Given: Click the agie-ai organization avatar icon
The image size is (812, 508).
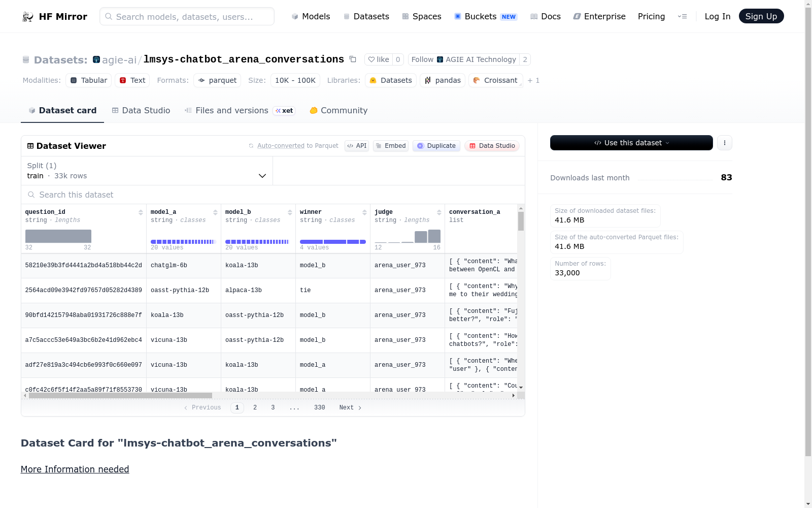Looking at the screenshot, I should [96, 59].
